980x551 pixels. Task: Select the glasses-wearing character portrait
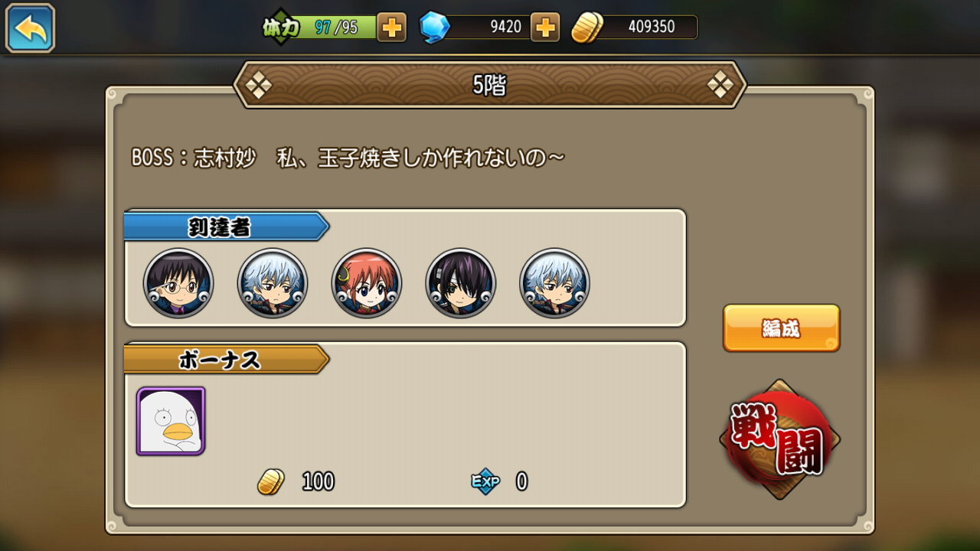[178, 283]
